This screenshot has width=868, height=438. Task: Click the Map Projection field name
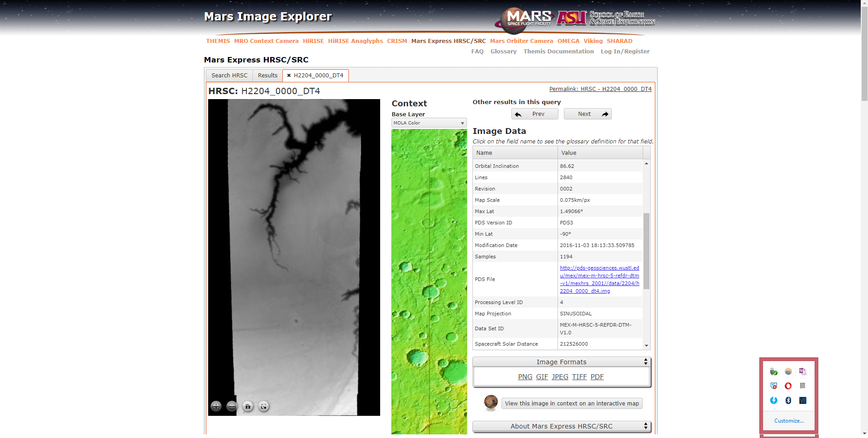493,314
